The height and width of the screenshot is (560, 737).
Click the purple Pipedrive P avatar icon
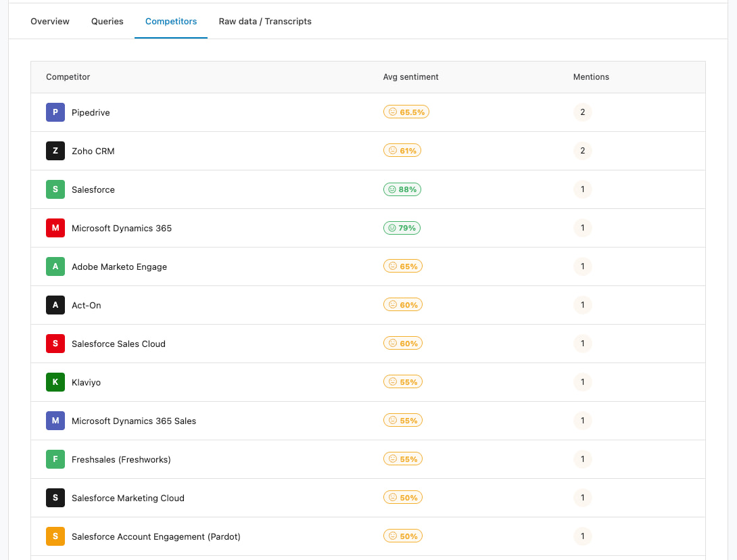(55, 112)
